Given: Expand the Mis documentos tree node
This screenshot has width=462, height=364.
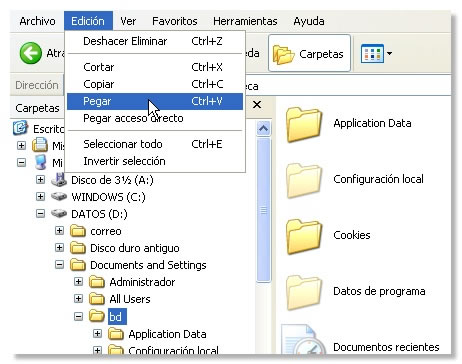Looking at the screenshot, I should click(x=21, y=146).
